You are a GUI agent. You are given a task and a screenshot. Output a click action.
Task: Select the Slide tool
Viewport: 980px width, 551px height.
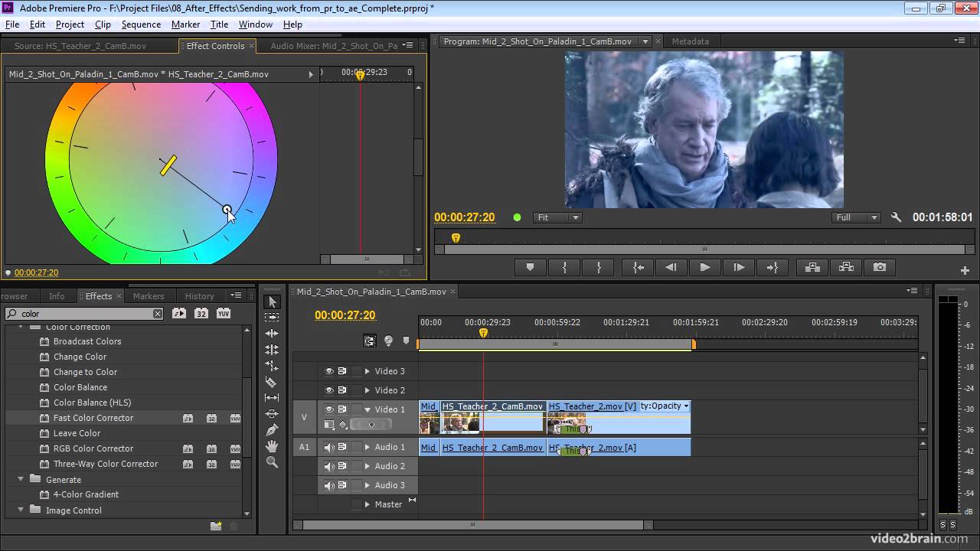point(272,414)
